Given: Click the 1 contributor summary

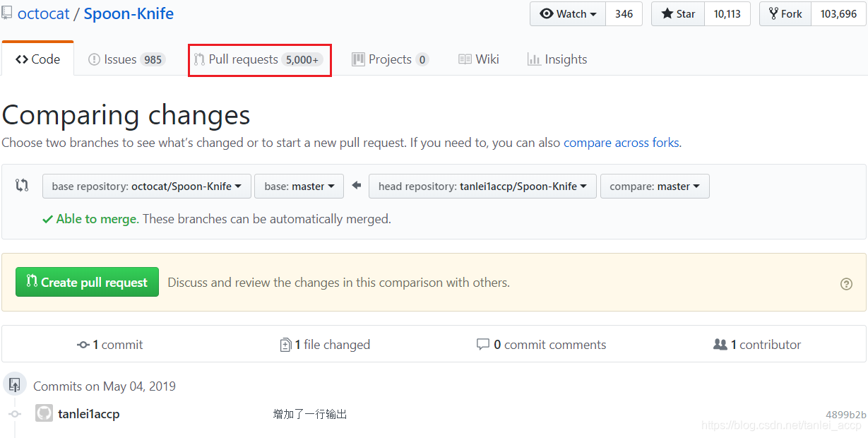Looking at the screenshot, I should tap(757, 345).
